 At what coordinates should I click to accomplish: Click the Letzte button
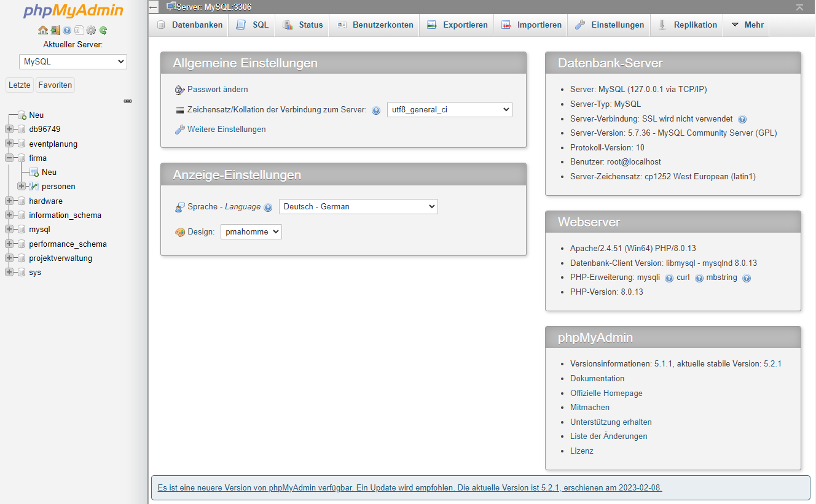tap(19, 85)
